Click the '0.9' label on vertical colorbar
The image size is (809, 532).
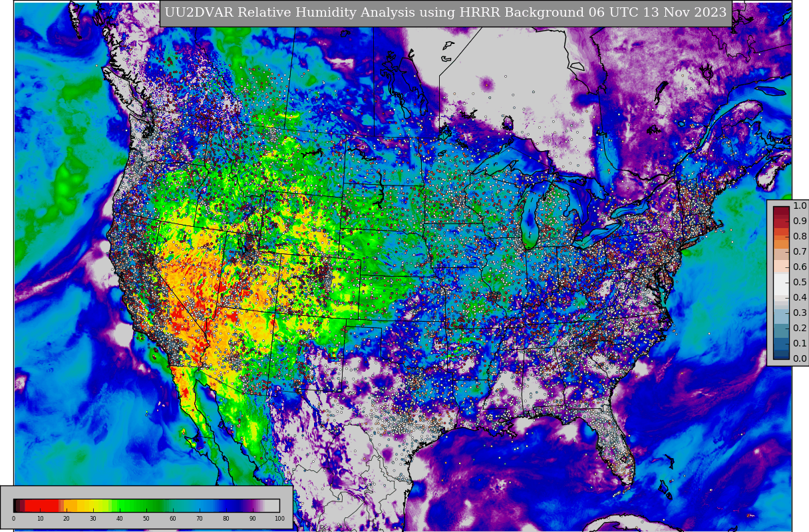[x=800, y=221]
